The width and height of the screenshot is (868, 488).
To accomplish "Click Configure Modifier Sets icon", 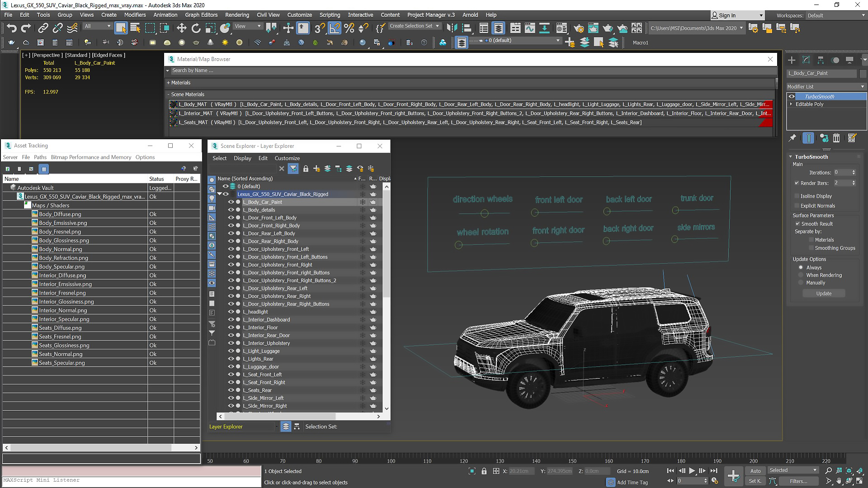I will (852, 138).
